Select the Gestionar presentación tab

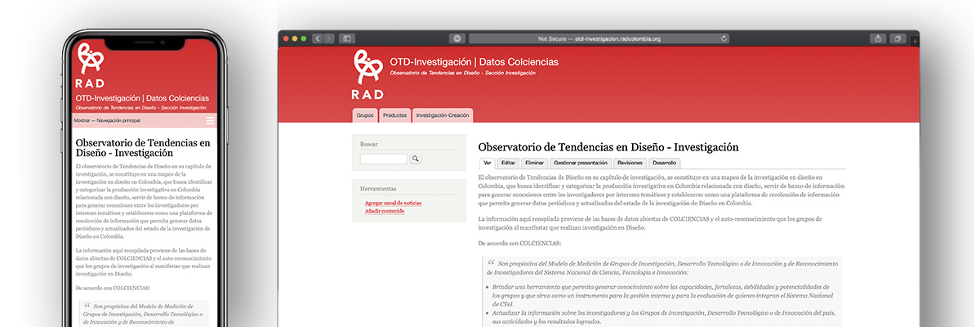(580, 163)
